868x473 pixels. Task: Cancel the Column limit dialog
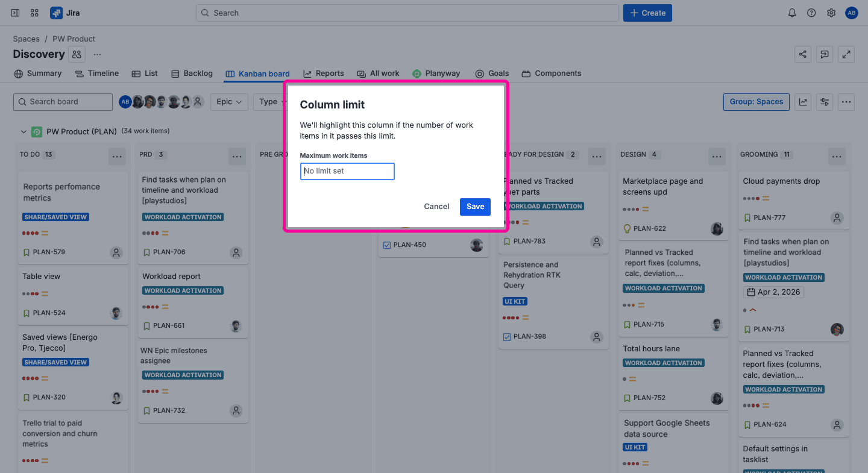coord(436,207)
